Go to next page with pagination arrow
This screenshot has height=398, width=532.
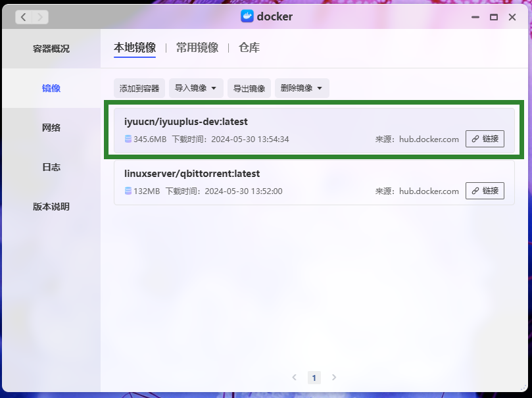(334, 378)
